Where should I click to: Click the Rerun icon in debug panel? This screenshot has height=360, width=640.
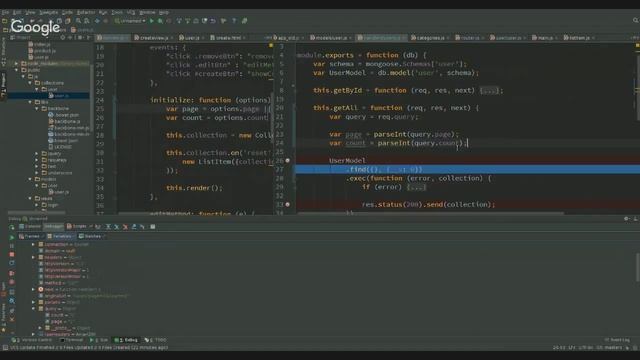click(x=12, y=227)
